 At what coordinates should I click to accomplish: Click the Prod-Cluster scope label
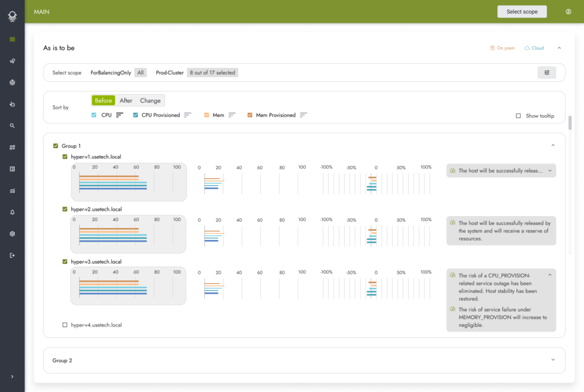click(169, 72)
